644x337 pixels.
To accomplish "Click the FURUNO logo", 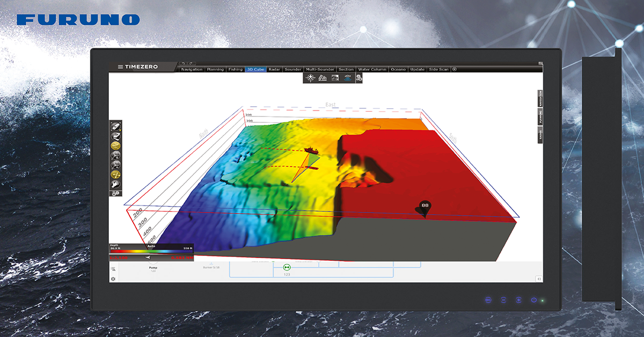I will coord(78,20).
